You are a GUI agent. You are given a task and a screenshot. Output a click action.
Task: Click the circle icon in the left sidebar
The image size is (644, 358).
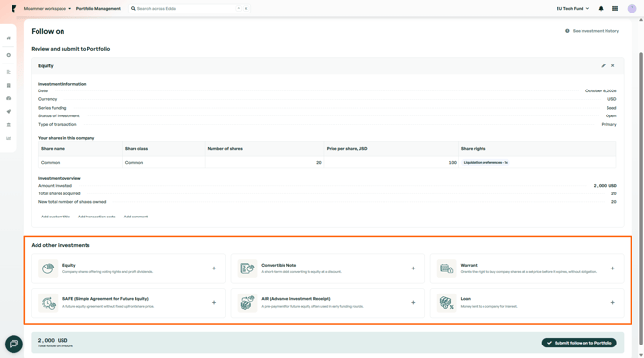[9, 55]
